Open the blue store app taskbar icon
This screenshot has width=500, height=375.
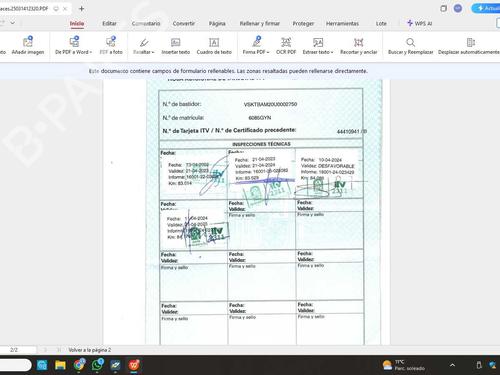point(42,365)
